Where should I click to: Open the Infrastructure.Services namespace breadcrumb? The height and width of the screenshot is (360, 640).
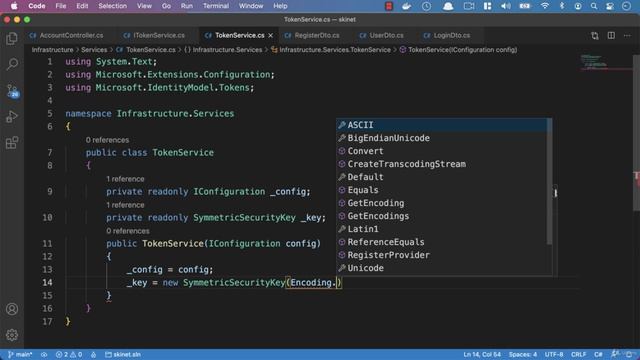223,50
